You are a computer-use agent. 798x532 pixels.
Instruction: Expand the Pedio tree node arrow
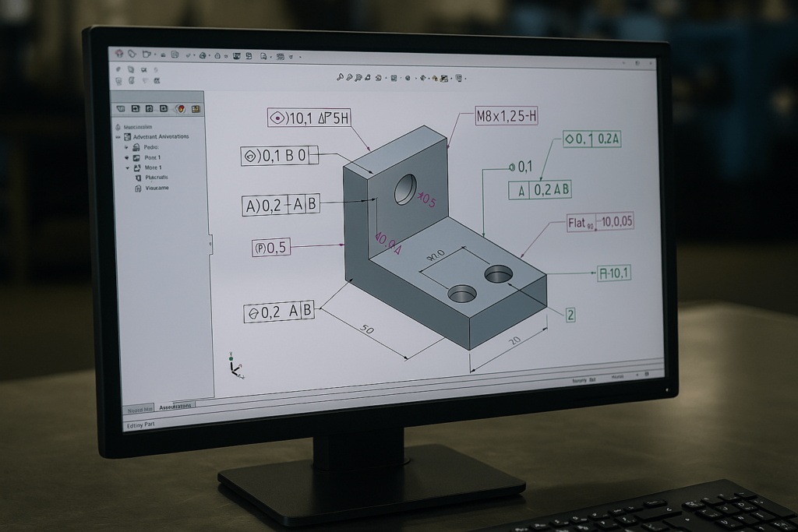tap(126, 147)
